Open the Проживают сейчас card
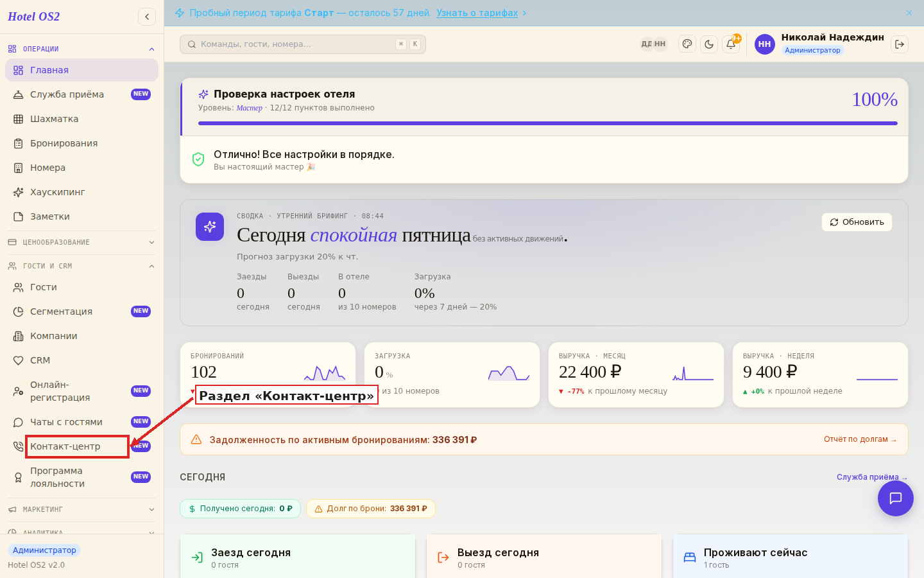This screenshot has height=578, width=924. coord(791,556)
